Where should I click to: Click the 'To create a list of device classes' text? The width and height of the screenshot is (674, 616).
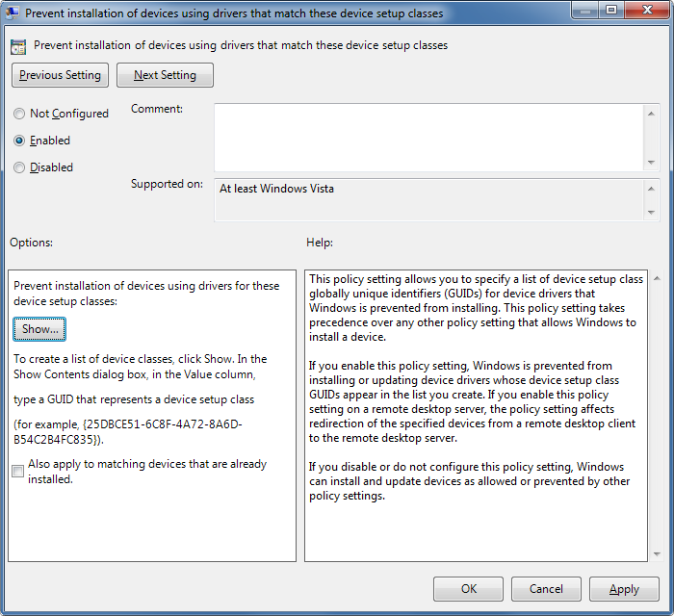click(x=141, y=367)
